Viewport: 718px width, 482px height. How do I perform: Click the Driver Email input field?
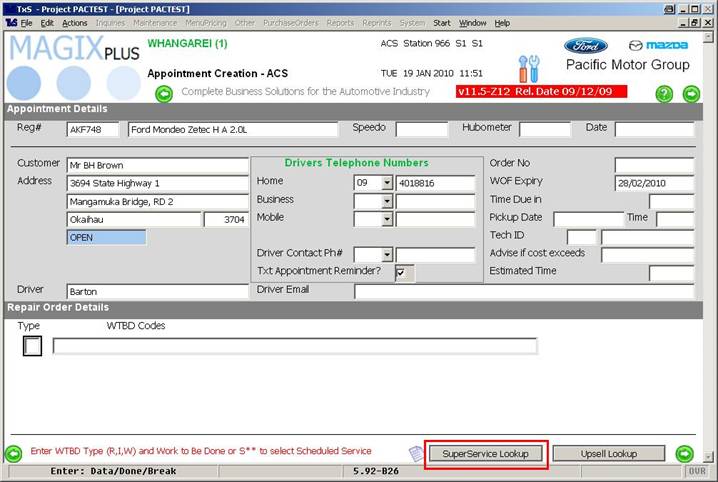(524, 291)
